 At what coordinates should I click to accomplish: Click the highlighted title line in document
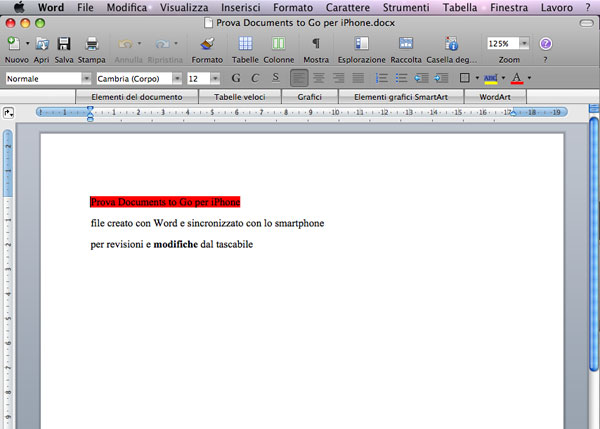click(x=165, y=202)
